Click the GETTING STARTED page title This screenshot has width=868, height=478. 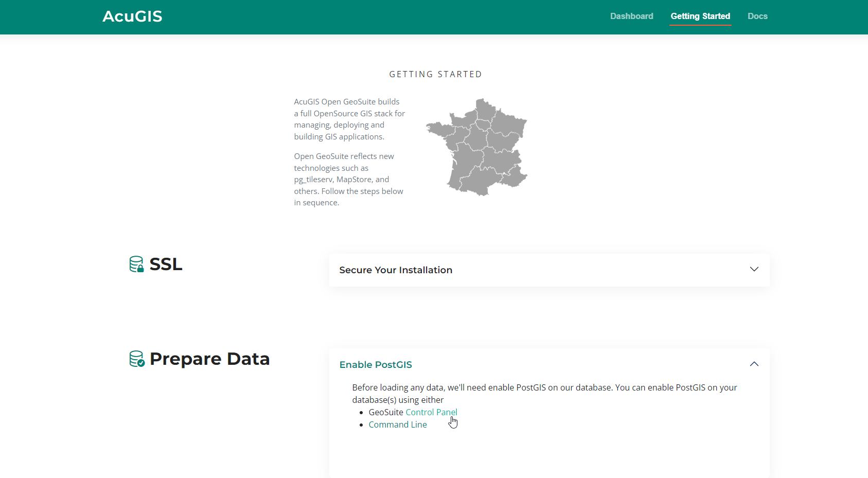point(435,75)
